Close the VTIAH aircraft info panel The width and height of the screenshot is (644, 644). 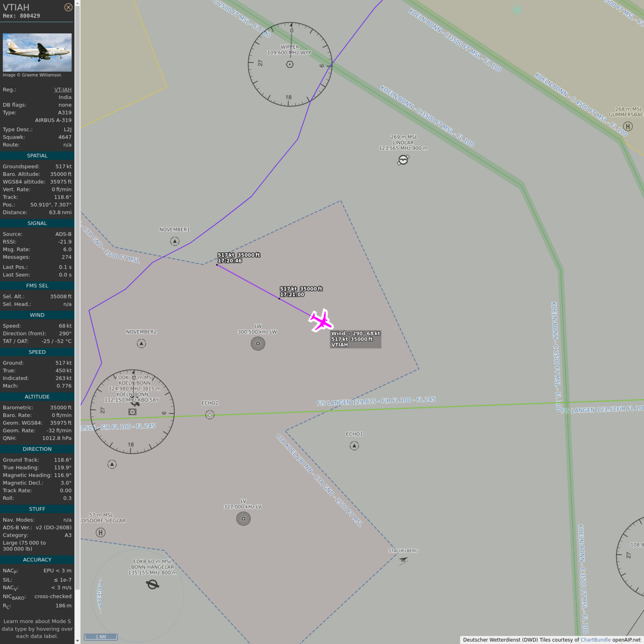click(x=68, y=7)
